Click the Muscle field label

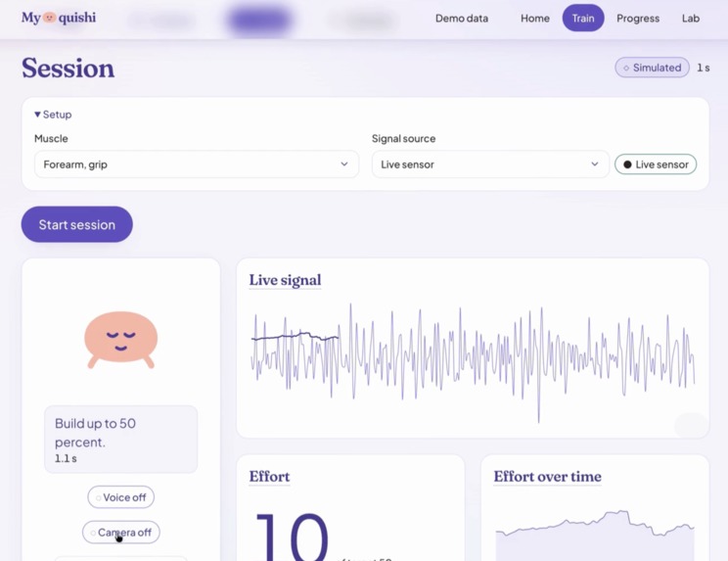click(51, 138)
